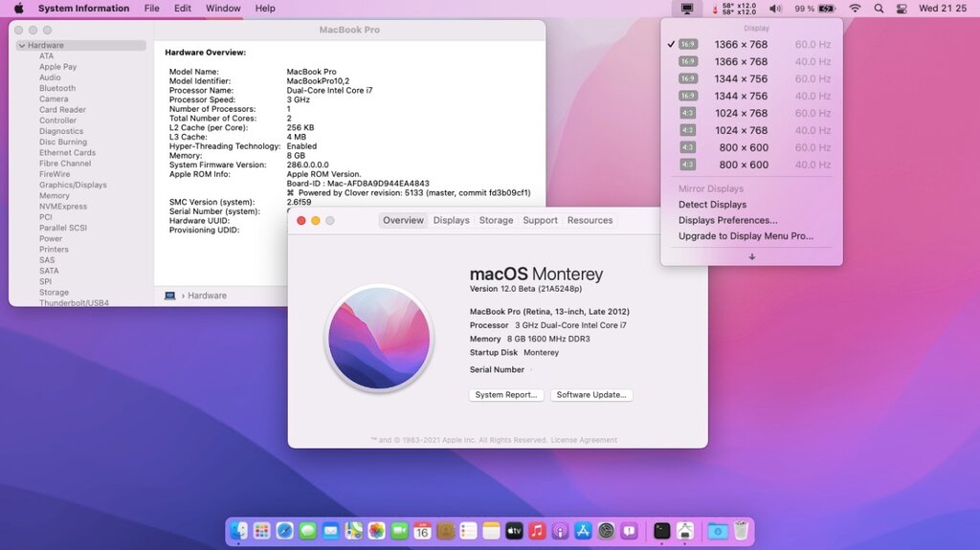Collapse the Hardware tree disclosure triangle
The width and height of the screenshot is (980, 550).
click(x=22, y=46)
